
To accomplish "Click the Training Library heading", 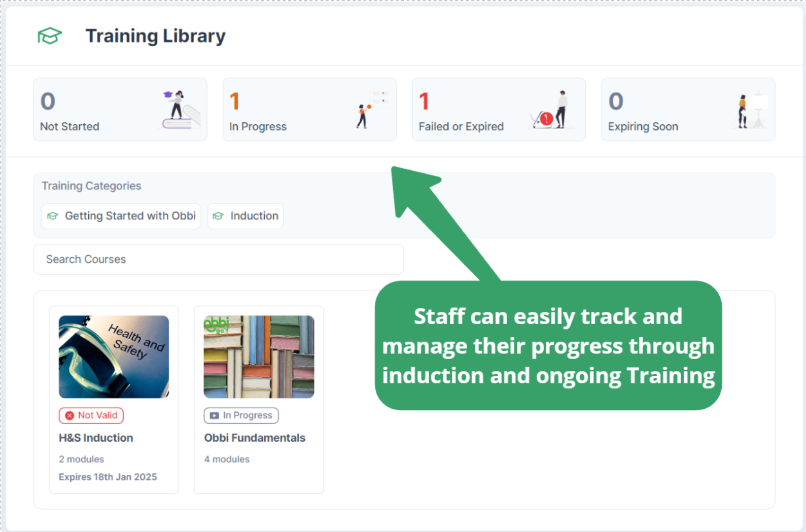I will 156,36.
